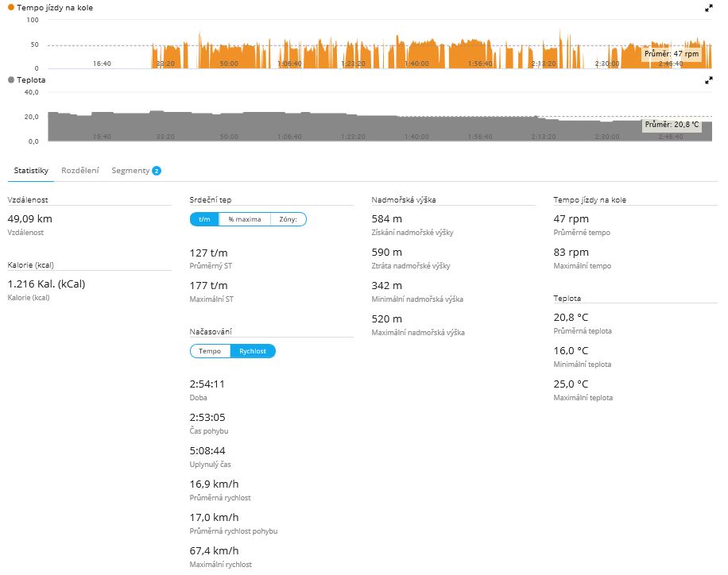Expand the Tempo jízdy na kole chart
728x575 pixels.
point(708,8)
